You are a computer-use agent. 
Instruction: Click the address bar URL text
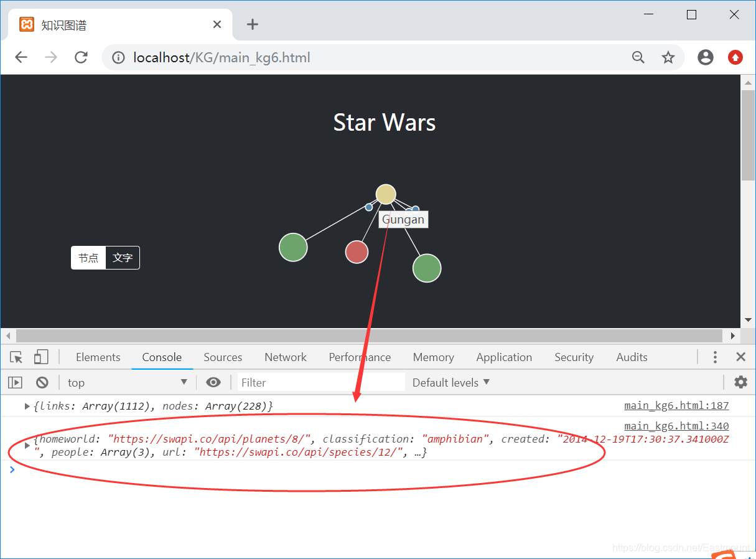click(x=222, y=58)
